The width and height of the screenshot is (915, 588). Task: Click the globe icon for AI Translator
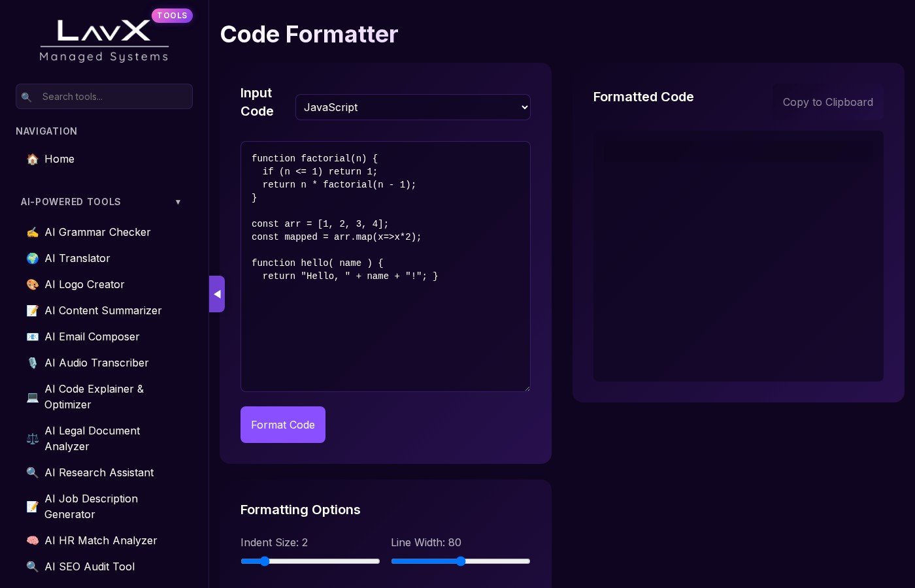pos(32,259)
